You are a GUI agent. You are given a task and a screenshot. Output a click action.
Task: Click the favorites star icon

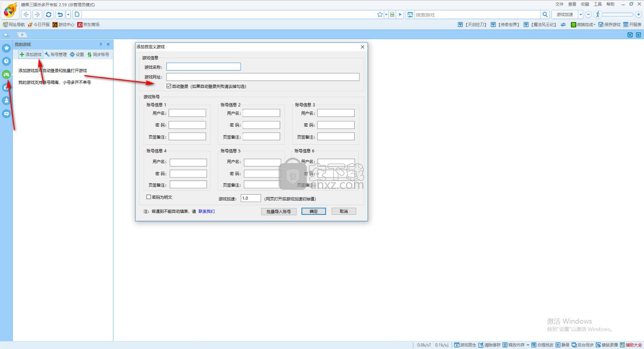(380, 15)
